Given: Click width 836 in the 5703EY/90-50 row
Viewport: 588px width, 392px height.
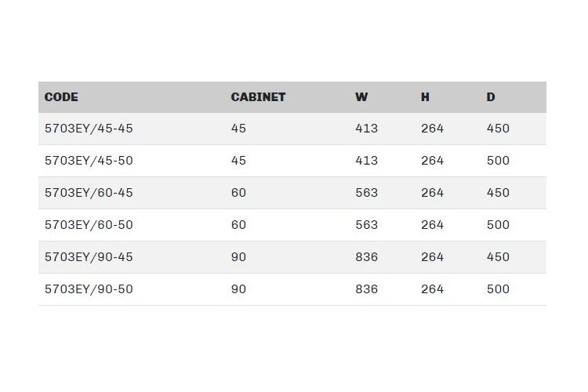Looking at the screenshot, I should tap(366, 289).
